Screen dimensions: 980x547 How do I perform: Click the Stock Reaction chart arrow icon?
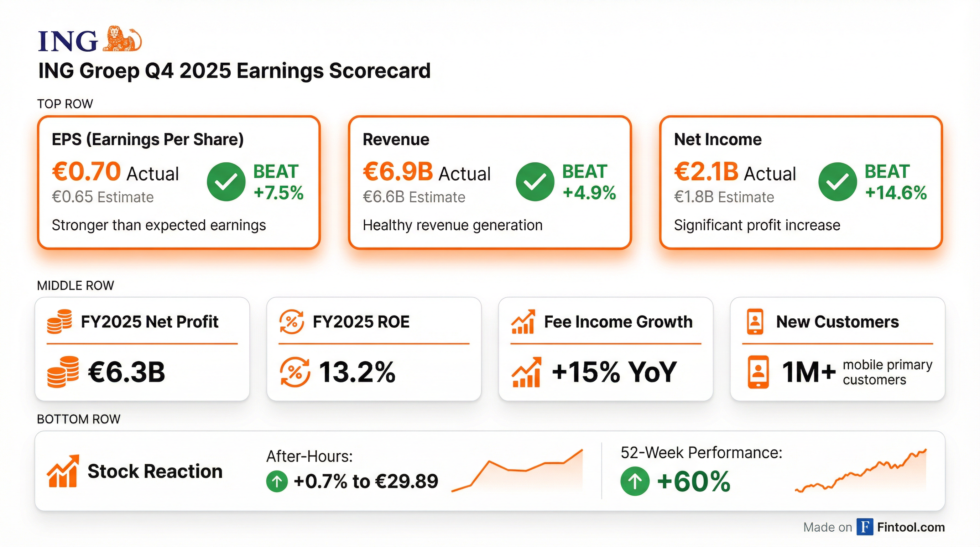click(63, 471)
